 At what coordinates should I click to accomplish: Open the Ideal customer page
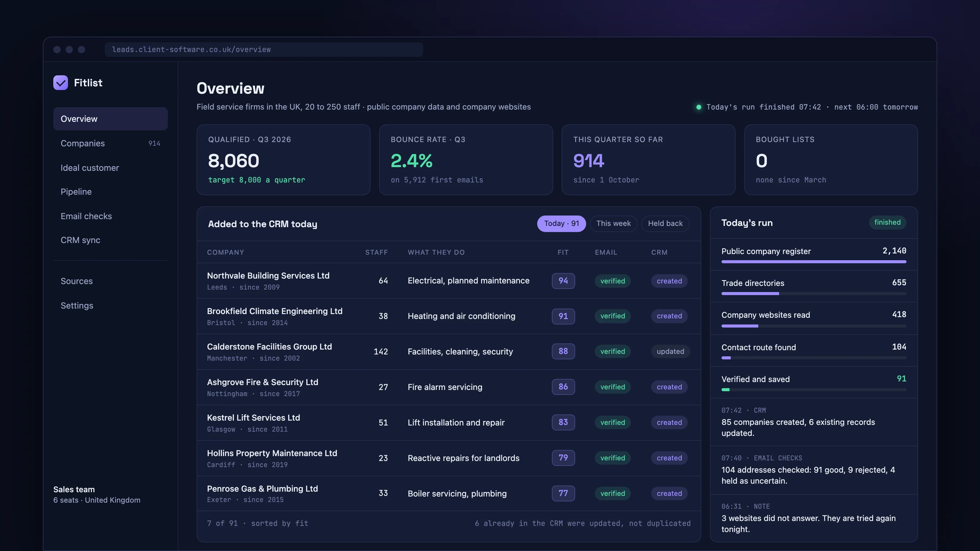[x=110, y=168]
